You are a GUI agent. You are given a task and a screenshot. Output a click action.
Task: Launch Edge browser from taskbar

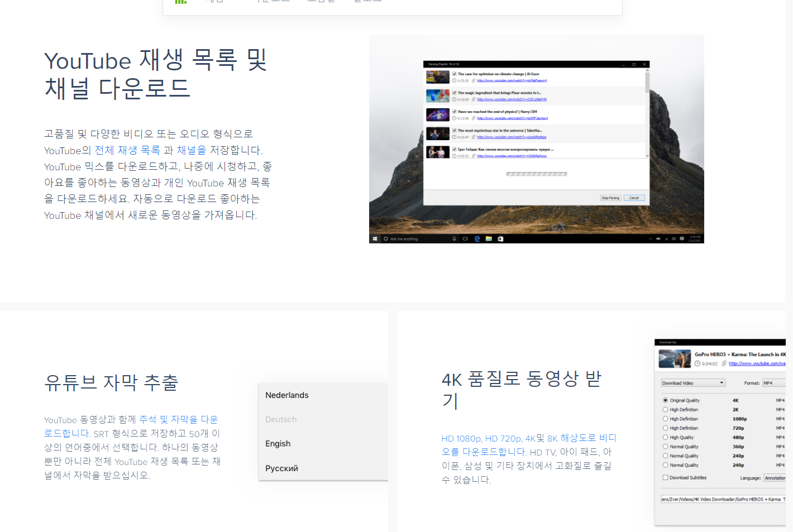[477, 239]
